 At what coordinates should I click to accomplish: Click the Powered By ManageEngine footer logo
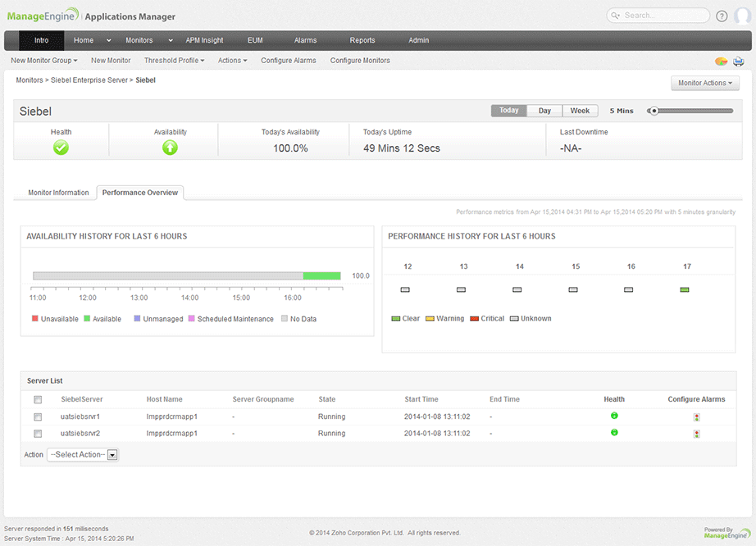point(726,533)
